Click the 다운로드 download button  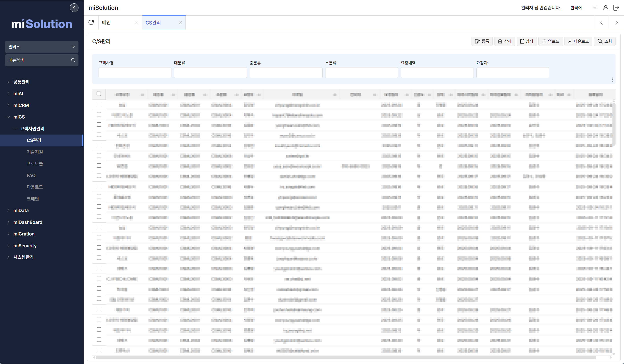[x=578, y=41]
